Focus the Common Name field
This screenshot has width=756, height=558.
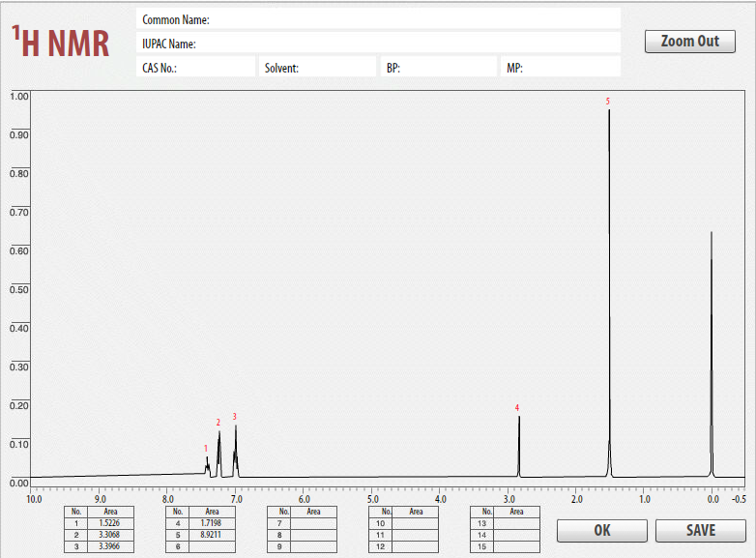pos(378,19)
